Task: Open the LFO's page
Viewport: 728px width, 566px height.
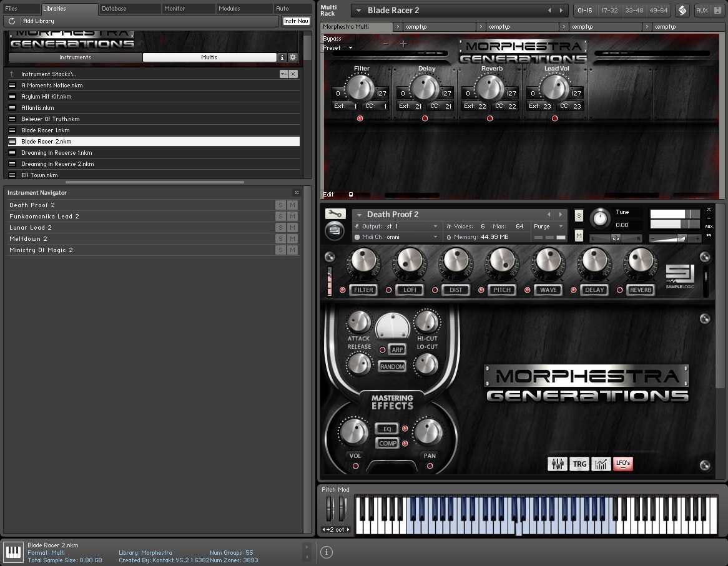Action: coord(622,464)
